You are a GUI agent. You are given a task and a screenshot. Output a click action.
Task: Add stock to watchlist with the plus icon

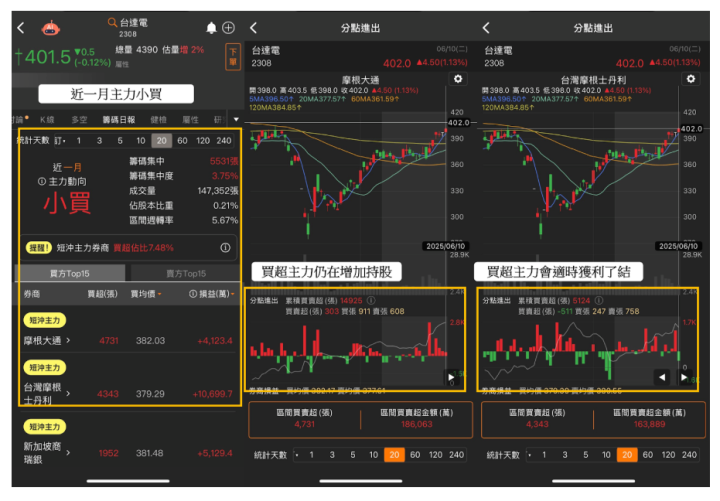point(228,28)
